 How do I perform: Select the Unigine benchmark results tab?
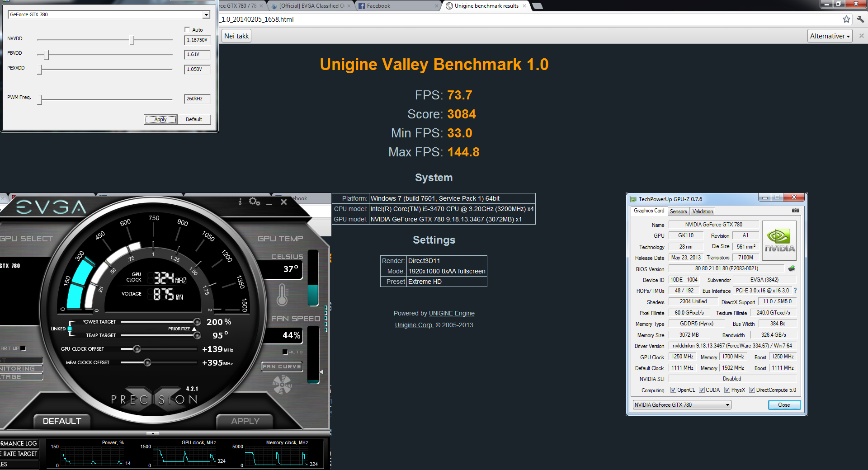click(x=486, y=6)
